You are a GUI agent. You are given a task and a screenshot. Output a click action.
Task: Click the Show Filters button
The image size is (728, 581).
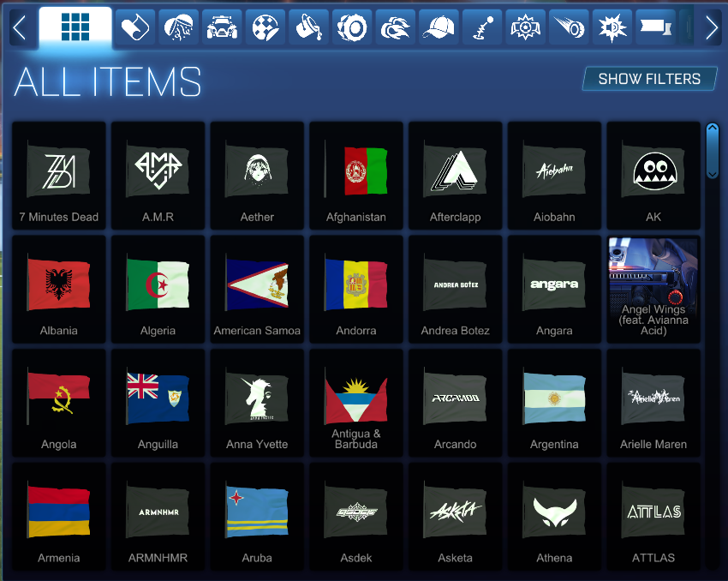(x=649, y=79)
